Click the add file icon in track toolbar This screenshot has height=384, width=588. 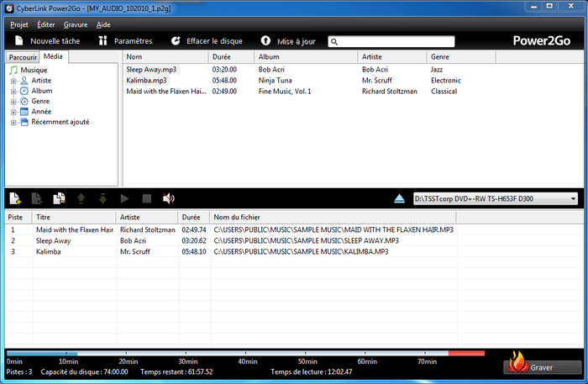click(x=15, y=198)
